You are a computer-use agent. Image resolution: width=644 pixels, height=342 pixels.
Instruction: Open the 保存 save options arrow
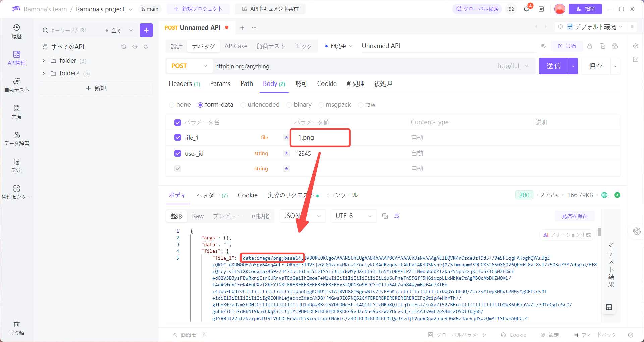coord(615,66)
